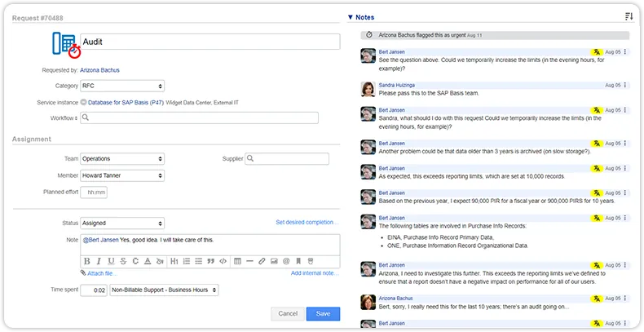Open options menu for Sandra Huizinga's note
644x332 pixels.
pos(625,85)
